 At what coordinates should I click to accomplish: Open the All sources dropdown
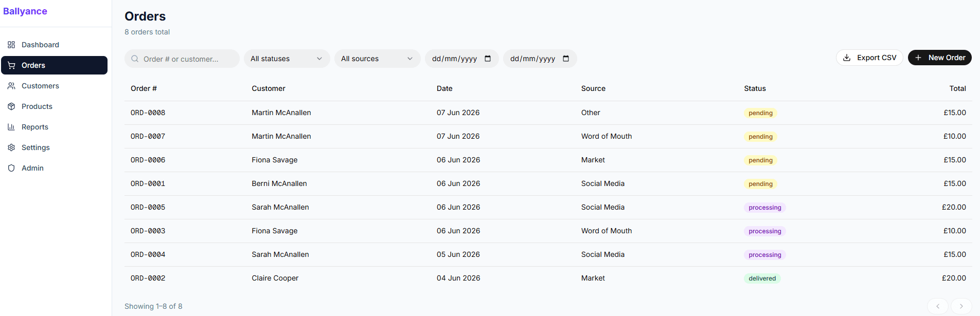(378, 59)
